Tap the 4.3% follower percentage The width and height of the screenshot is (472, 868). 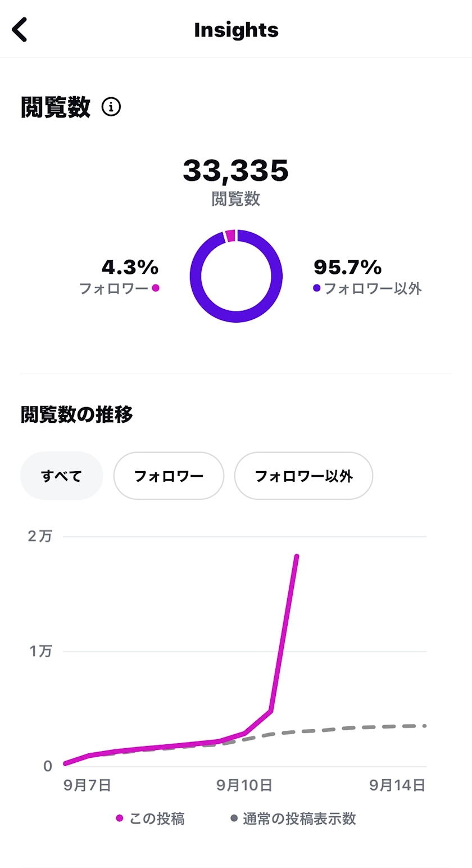130,267
